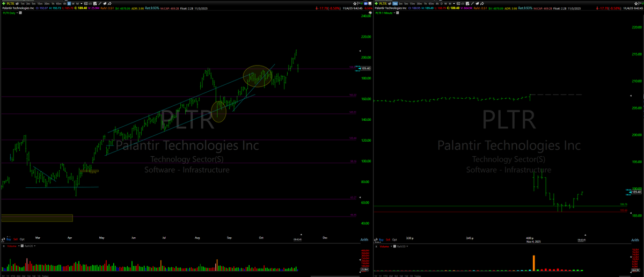This screenshot has height=277, width=644.
Task: Click PLTR symbol box on right chart
Action: pos(383,3)
